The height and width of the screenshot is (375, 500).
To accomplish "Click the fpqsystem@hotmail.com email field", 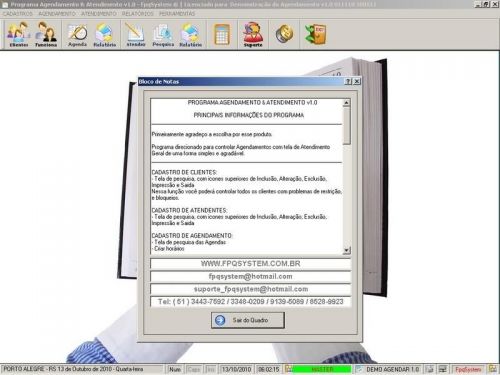I will [250, 276].
